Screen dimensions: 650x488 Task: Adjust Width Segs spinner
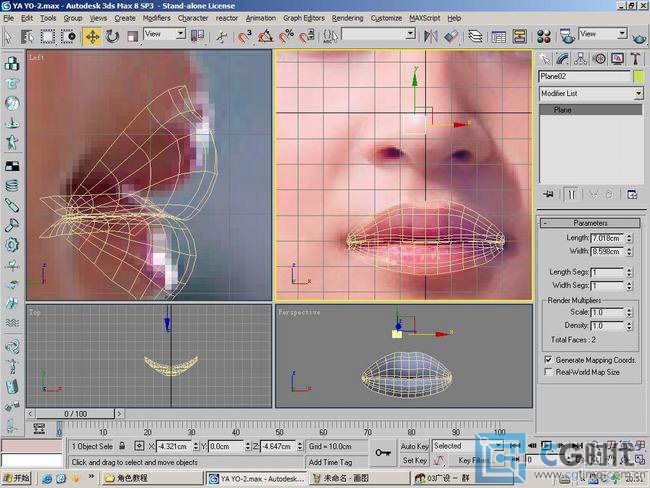click(x=629, y=286)
